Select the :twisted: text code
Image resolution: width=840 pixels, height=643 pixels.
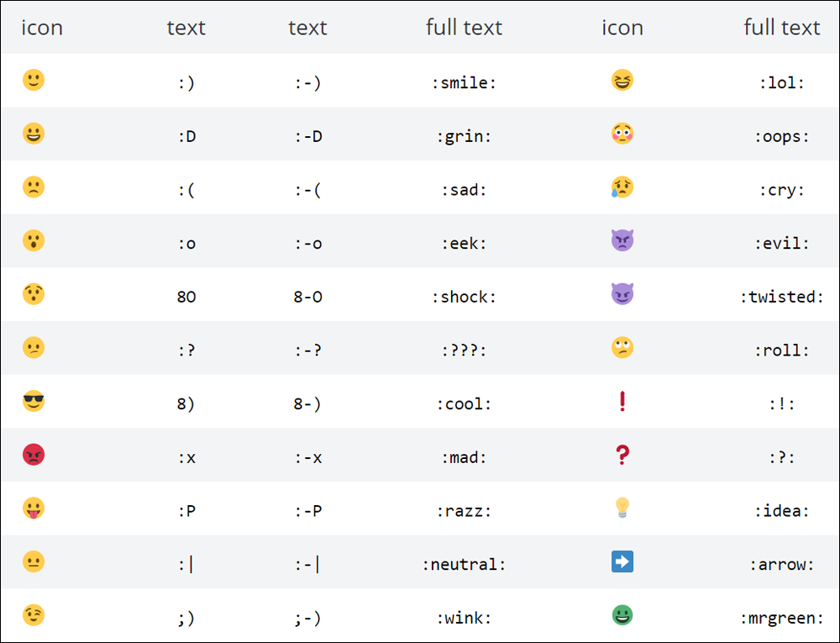[781, 297]
